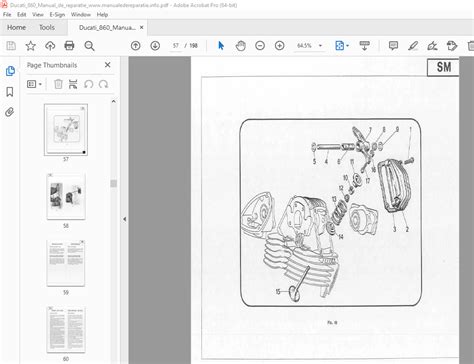Go to previous page arrow
Viewport: 474px width, 364px height.
136,46
